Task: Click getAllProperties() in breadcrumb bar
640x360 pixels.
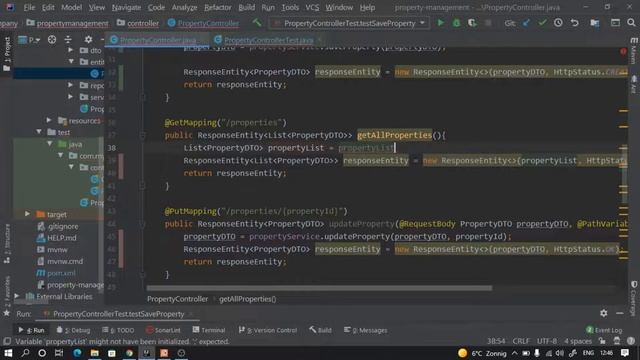Action: [247, 299]
